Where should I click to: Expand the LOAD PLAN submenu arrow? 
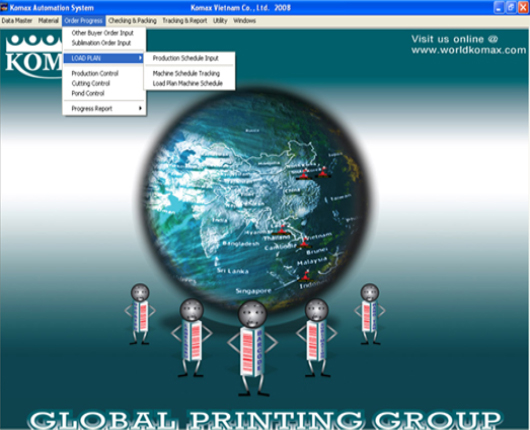pos(140,58)
